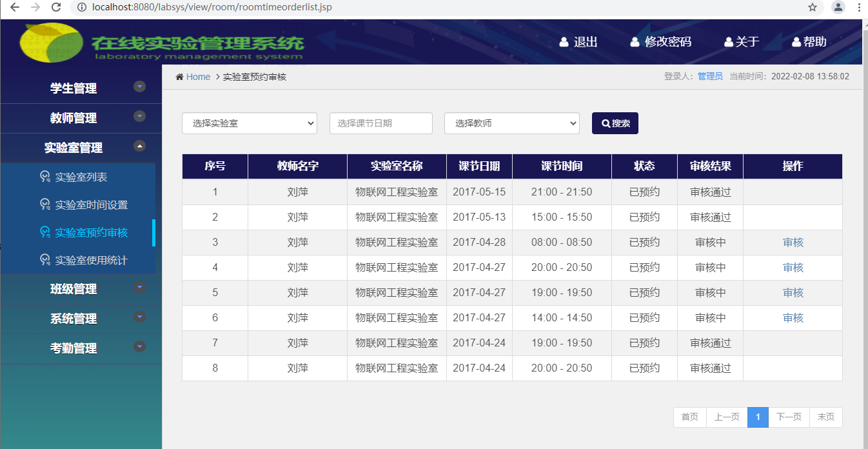Click the home icon in the breadcrumb
The width and height of the screenshot is (868, 449).
click(179, 77)
